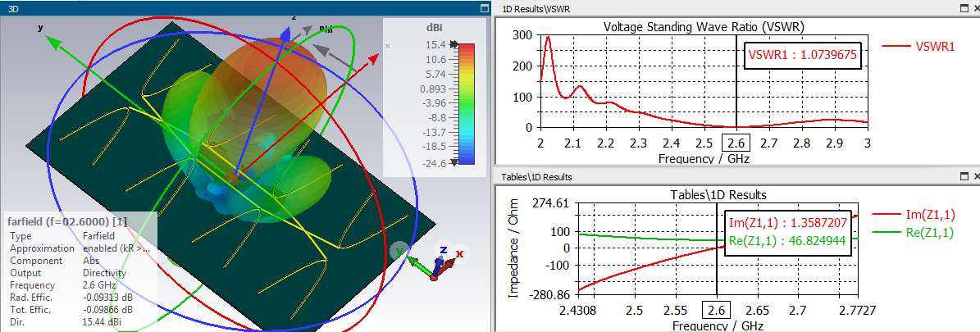Click the 2.6 frequency marker on the VSWR plot
Screen dimensions: 980x332
pyautogui.click(x=736, y=143)
